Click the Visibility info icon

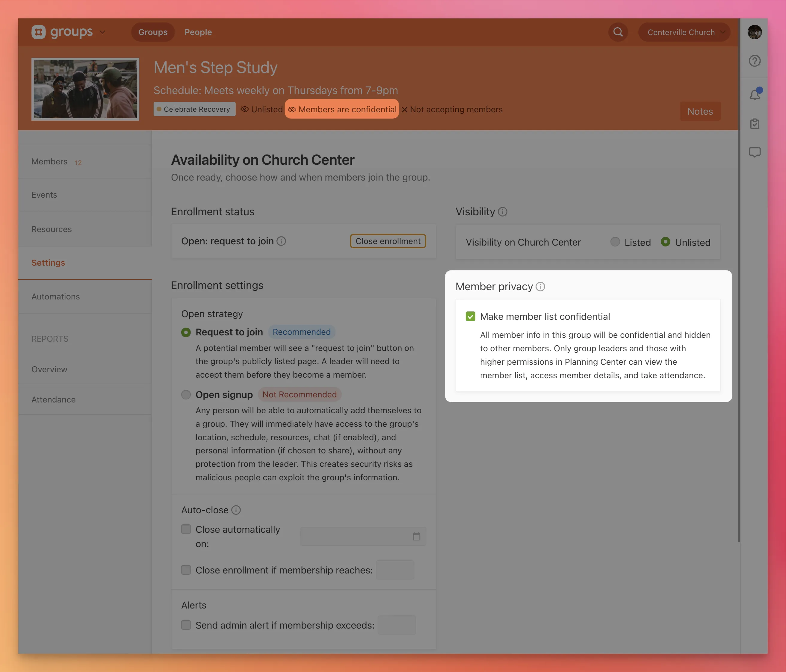coord(502,212)
